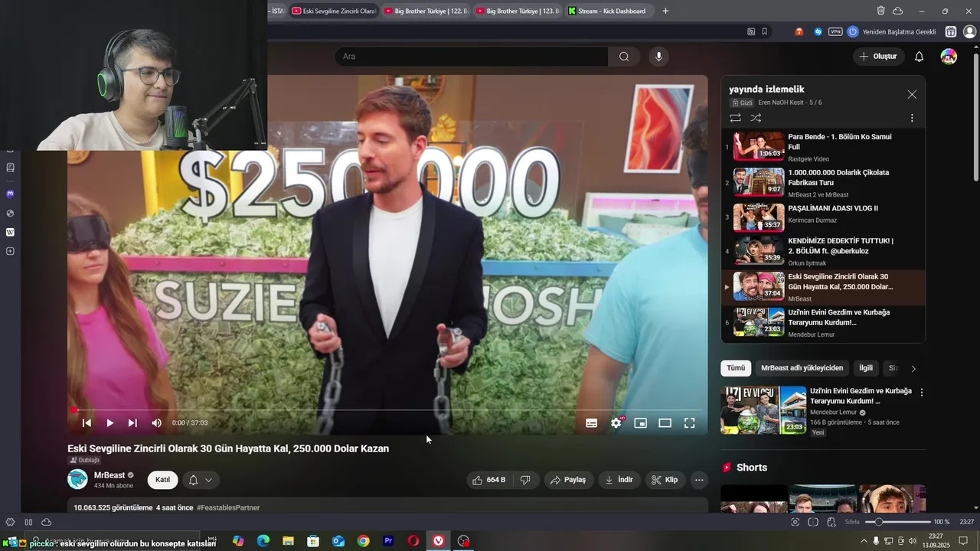Switch to Big Brother Türkiye 123 tab

click(517, 11)
